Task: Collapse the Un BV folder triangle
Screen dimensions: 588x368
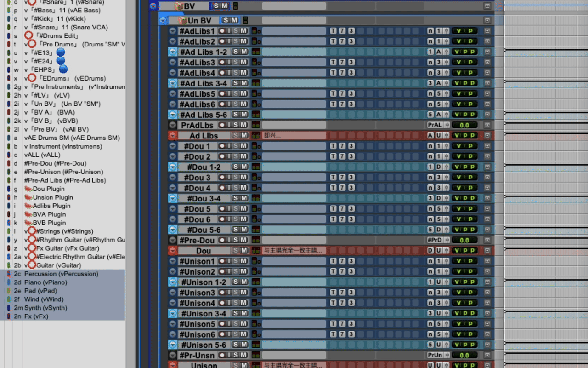Action: pyautogui.click(x=163, y=20)
